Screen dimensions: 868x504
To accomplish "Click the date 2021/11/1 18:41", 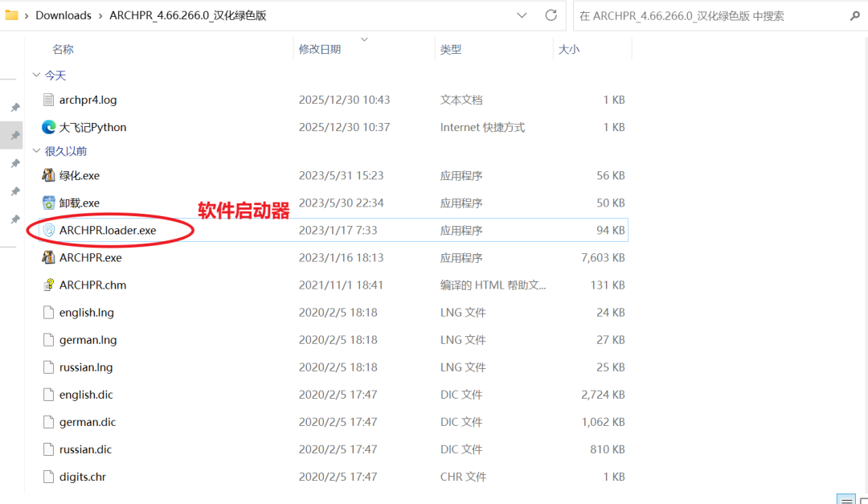I will click(341, 285).
